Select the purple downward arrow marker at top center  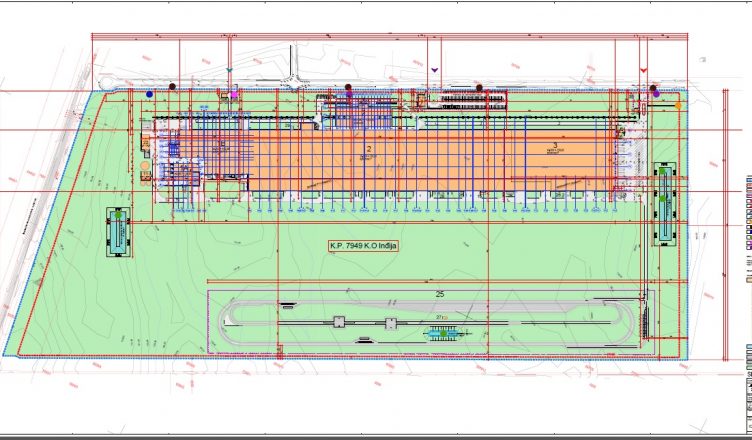click(434, 69)
